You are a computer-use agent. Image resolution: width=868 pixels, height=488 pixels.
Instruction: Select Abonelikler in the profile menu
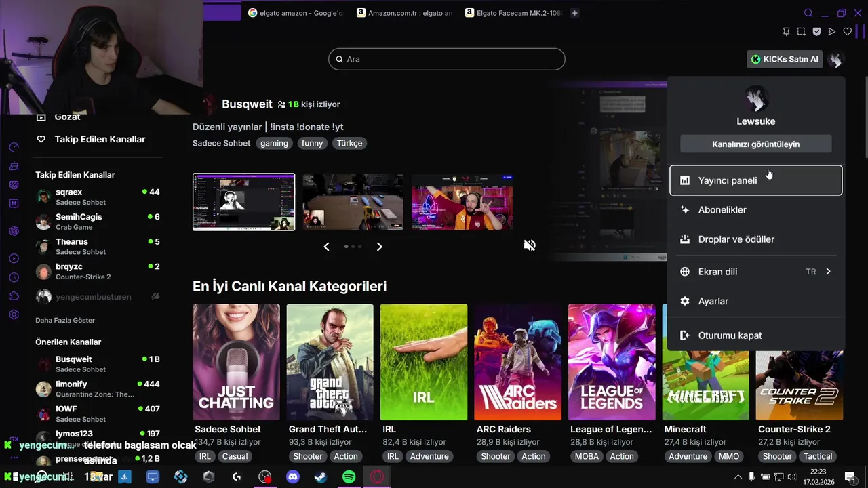pyautogui.click(x=756, y=210)
